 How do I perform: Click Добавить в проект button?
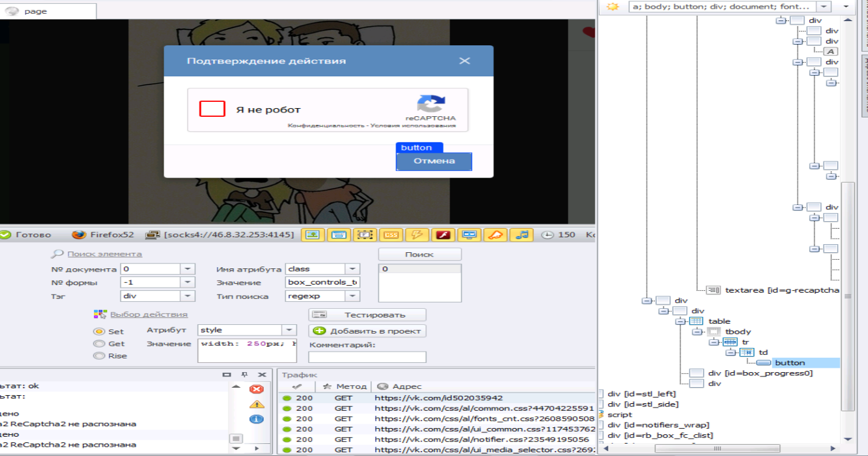point(368,331)
